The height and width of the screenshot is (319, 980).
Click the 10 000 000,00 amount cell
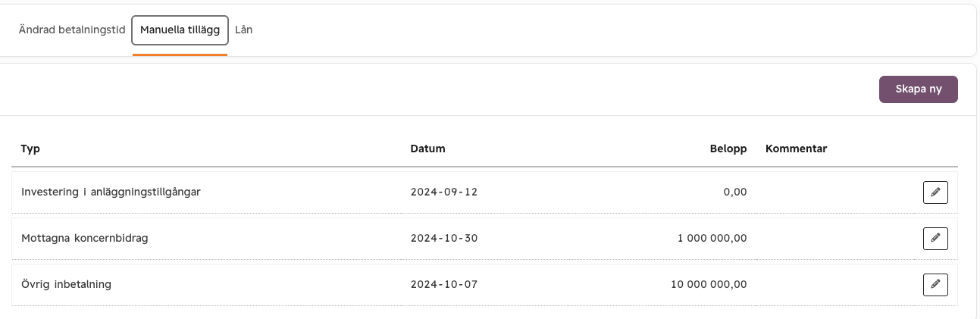click(709, 285)
